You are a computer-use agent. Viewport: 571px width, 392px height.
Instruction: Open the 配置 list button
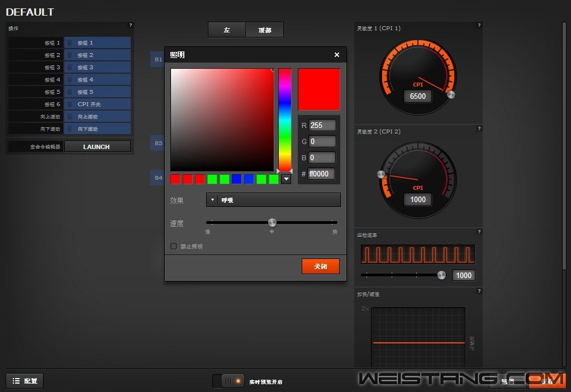(25, 381)
